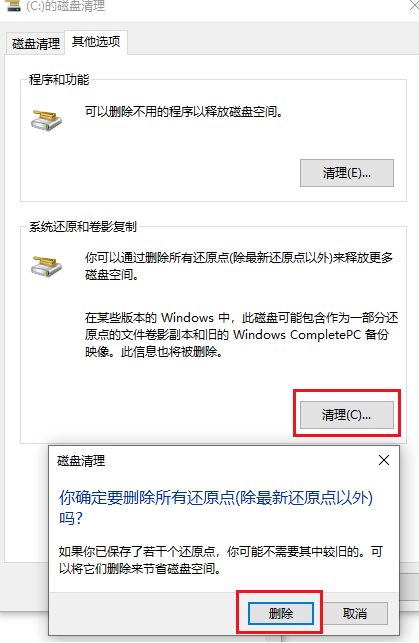The width and height of the screenshot is (419, 643).
Task: Close the main (C:) disk cleanup window
Action: [414, 6]
